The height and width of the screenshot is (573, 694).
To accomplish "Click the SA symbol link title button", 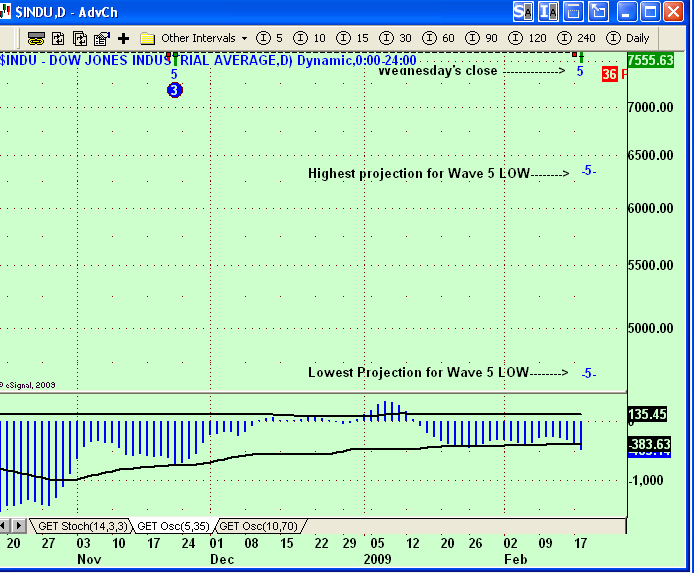I will tap(523, 12).
